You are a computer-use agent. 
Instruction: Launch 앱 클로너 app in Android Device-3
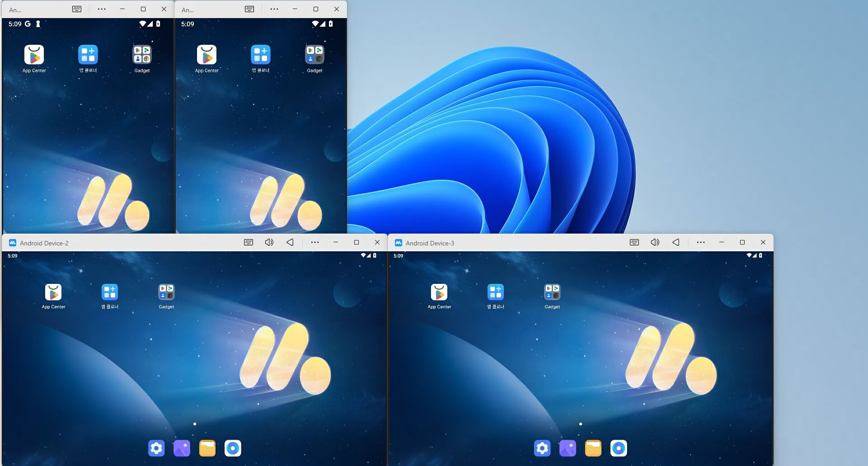click(x=496, y=292)
